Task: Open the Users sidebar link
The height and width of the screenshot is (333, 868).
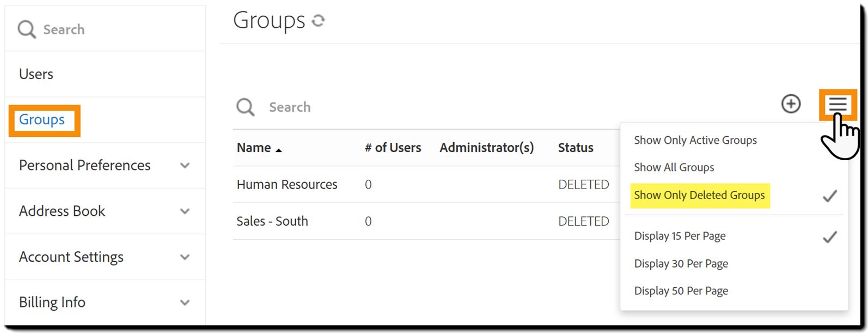Action: point(36,74)
